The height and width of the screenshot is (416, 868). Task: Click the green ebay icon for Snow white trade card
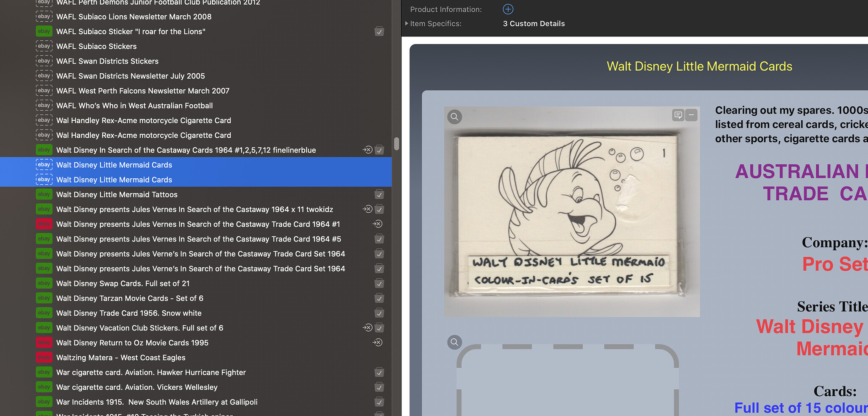click(44, 313)
